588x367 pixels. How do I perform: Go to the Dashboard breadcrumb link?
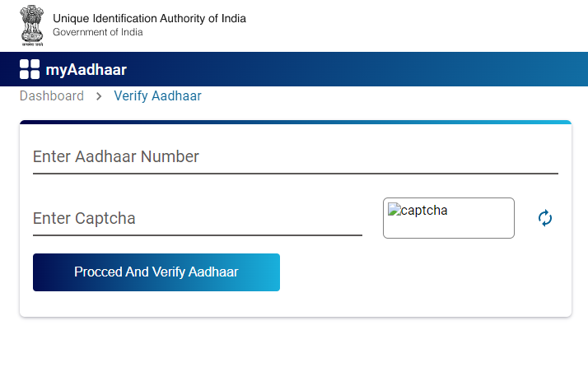coord(52,96)
